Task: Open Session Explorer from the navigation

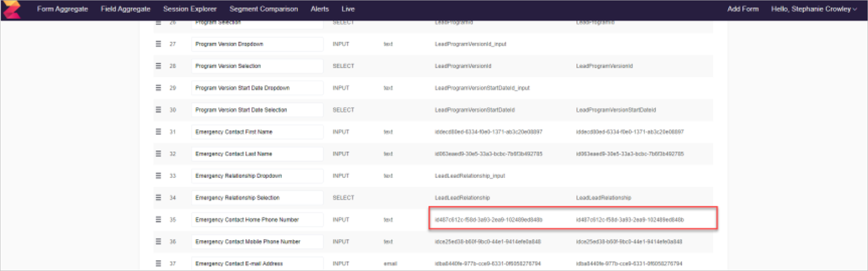Action: [190, 9]
